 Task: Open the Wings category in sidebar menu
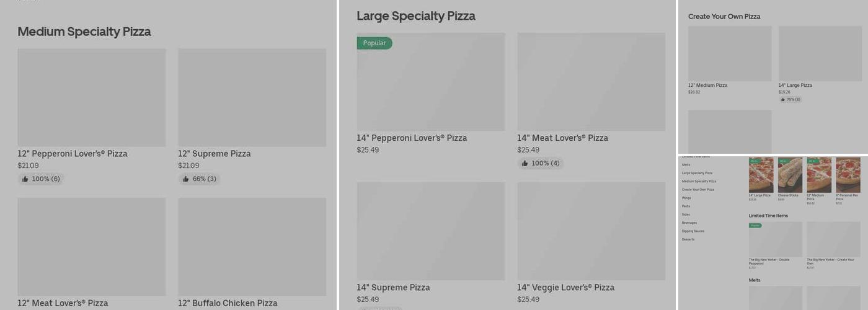686,198
